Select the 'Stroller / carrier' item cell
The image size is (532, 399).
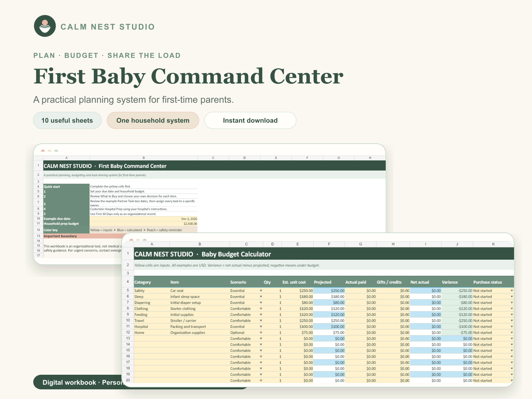click(199, 321)
